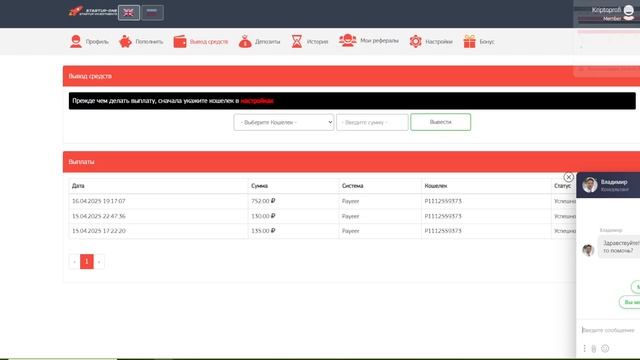640x360 pixels.
Task: Click the hourglass История icon
Action: (x=297, y=41)
